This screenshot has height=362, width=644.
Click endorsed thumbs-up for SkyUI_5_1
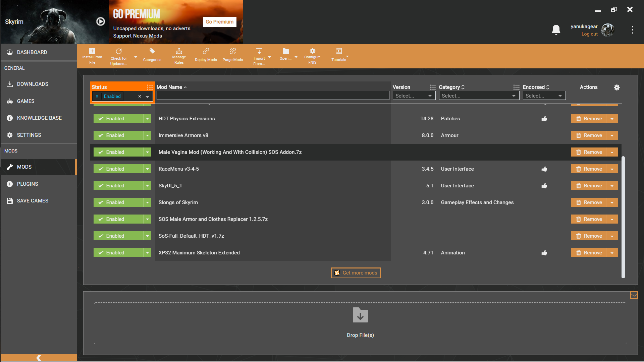pos(544,186)
